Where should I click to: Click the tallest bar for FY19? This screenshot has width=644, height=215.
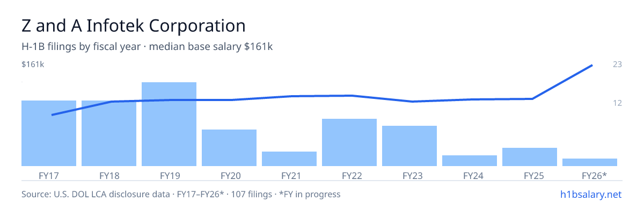169,124
